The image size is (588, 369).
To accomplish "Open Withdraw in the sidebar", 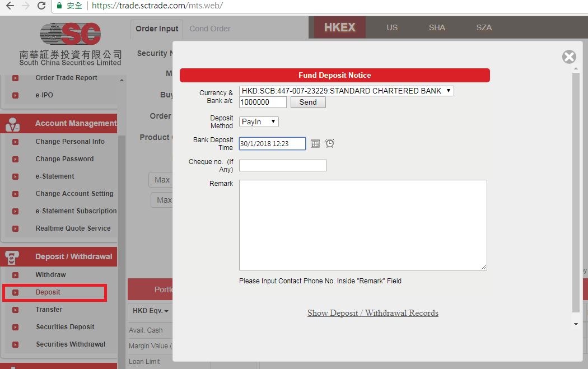I will pyautogui.click(x=50, y=275).
